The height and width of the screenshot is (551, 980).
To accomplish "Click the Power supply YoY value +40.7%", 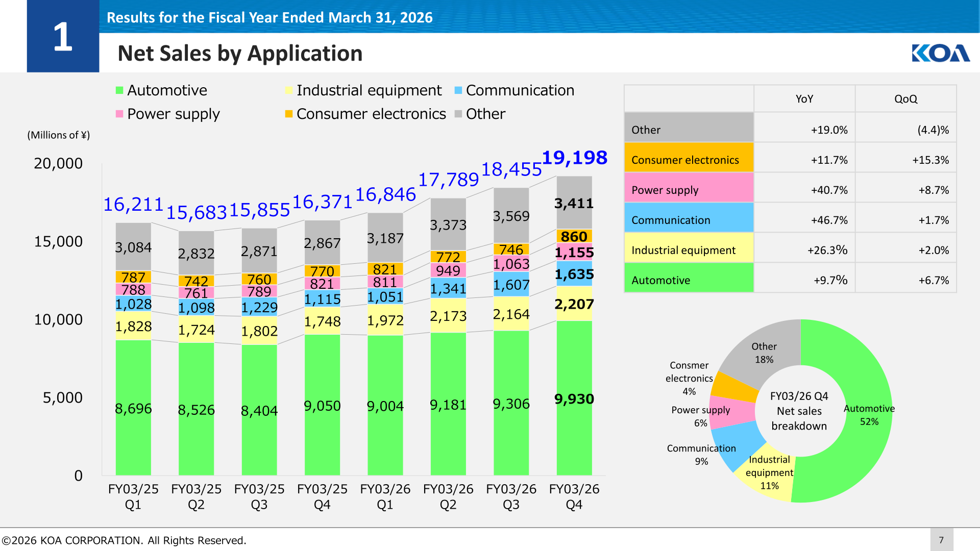I will [x=829, y=190].
